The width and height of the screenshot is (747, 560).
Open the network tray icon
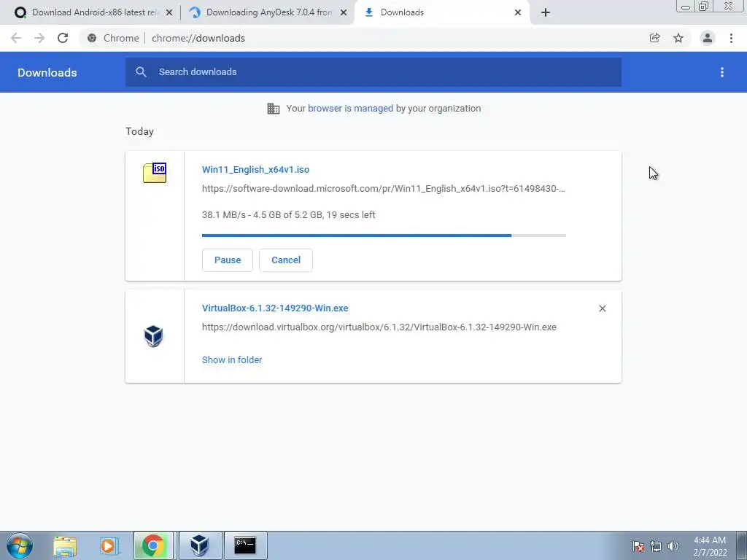pyautogui.click(x=656, y=546)
